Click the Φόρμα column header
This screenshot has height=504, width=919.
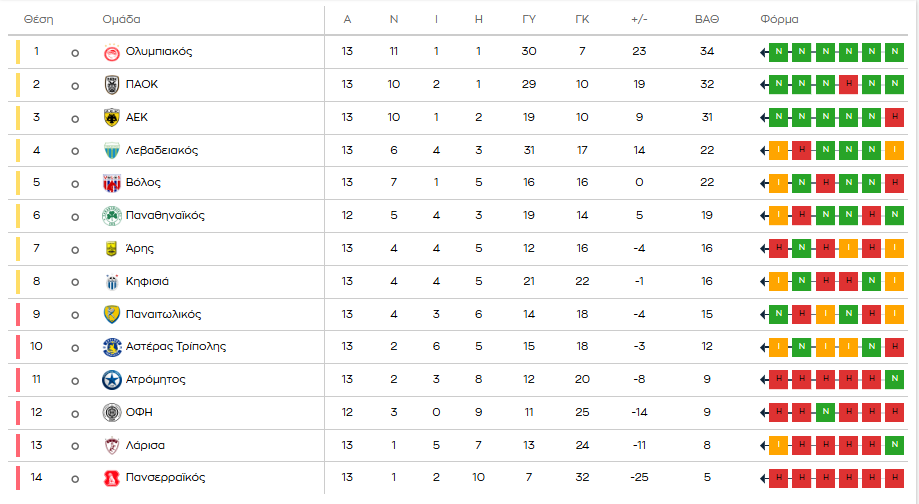(x=779, y=20)
